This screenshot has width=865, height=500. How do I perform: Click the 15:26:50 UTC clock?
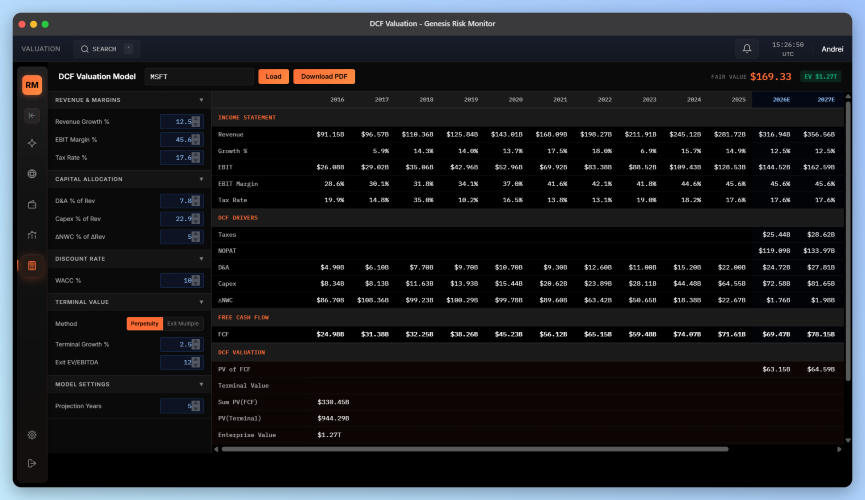click(787, 49)
